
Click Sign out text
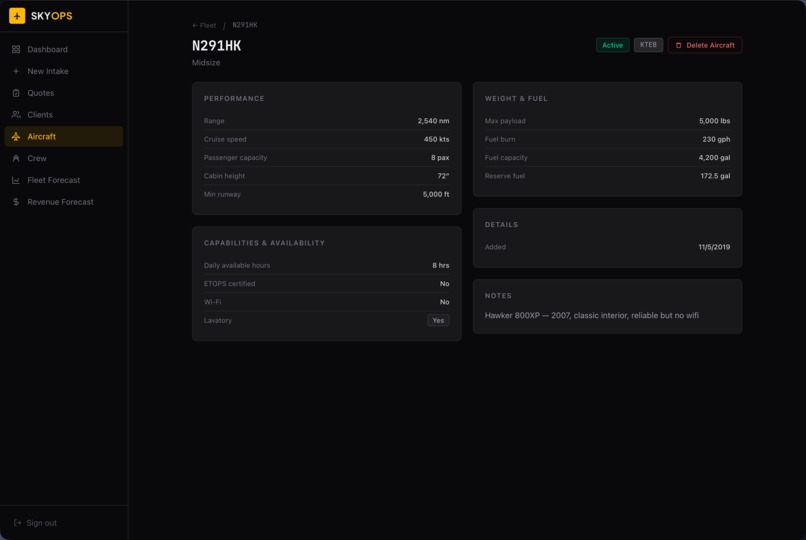click(x=42, y=523)
